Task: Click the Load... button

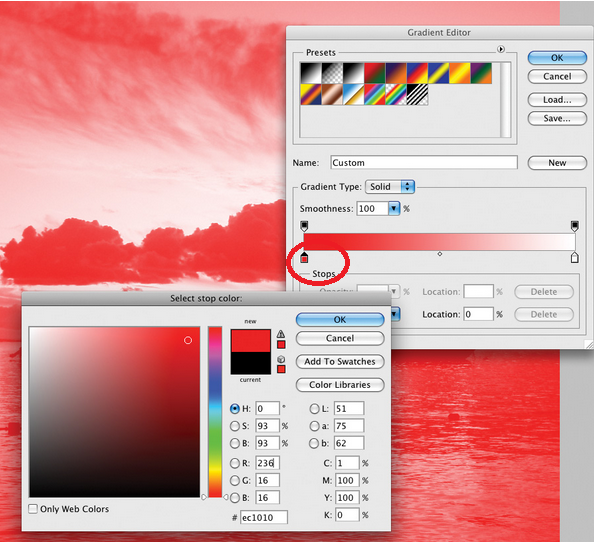Action: tap(557, 100)
